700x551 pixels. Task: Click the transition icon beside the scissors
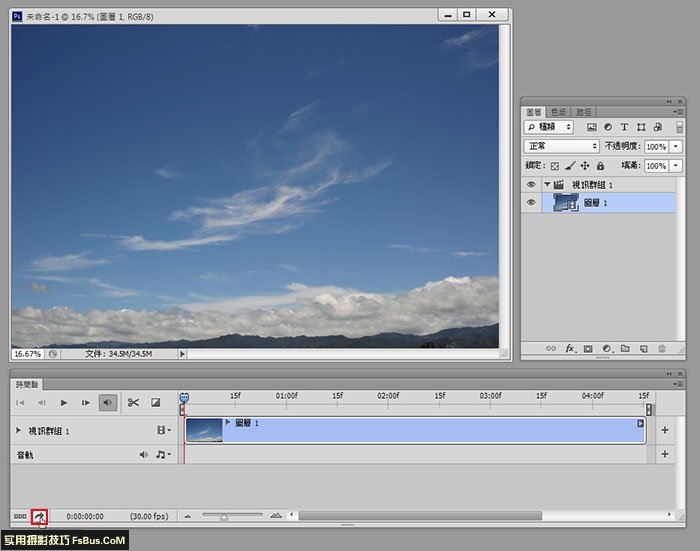pos(155,402)
